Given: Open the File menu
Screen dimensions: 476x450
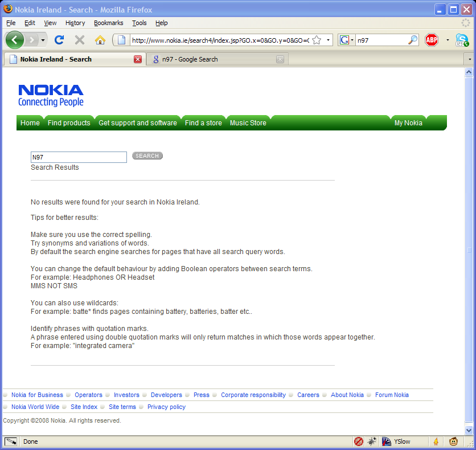Looking at the screenshot, I should 11,23.
